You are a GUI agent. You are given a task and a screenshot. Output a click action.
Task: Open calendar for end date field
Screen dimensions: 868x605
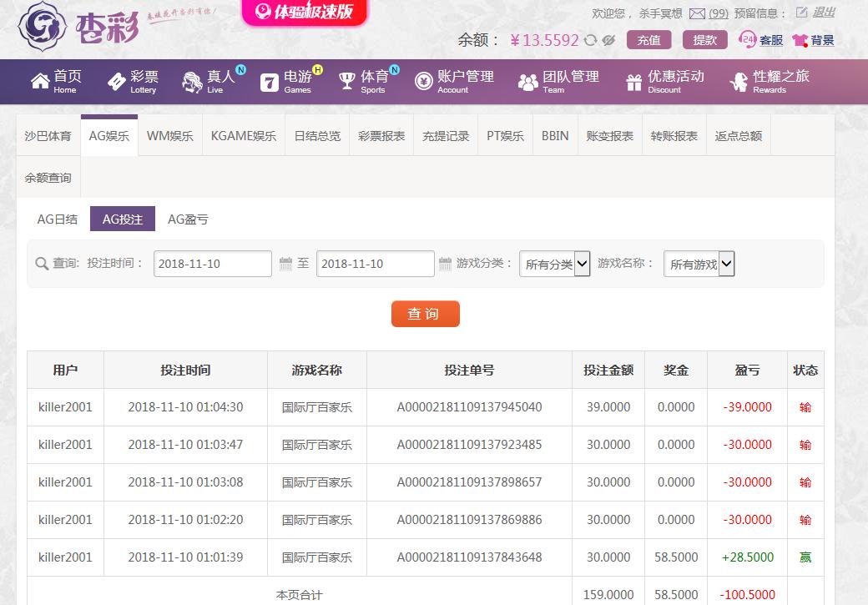[x=445, y=264]
